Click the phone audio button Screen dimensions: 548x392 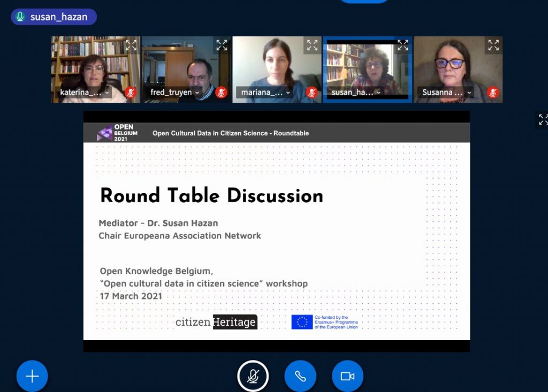[300, 376]
